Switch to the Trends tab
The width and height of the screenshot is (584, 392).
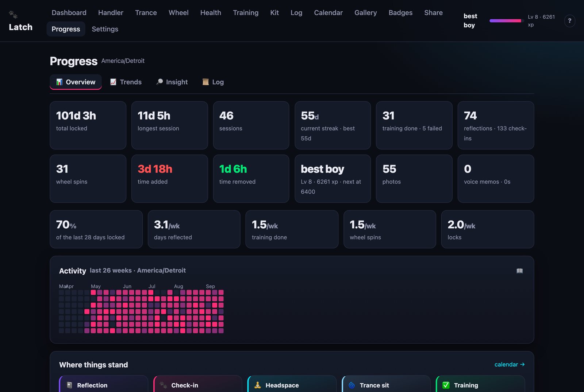point(126,82)
